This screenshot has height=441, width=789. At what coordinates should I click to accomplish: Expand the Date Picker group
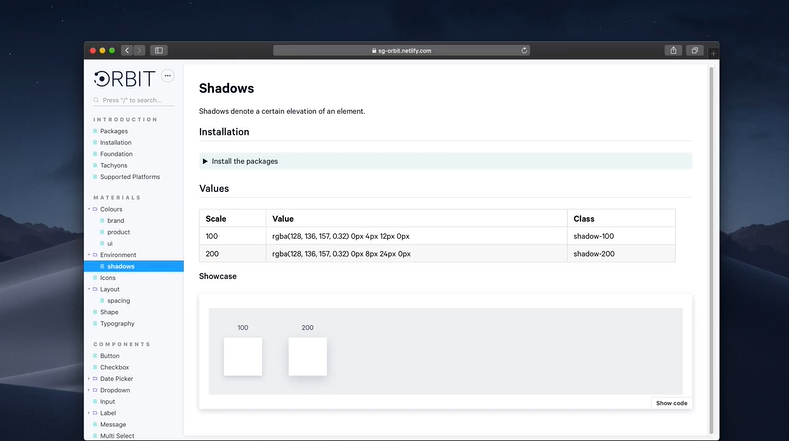point(89,379)
